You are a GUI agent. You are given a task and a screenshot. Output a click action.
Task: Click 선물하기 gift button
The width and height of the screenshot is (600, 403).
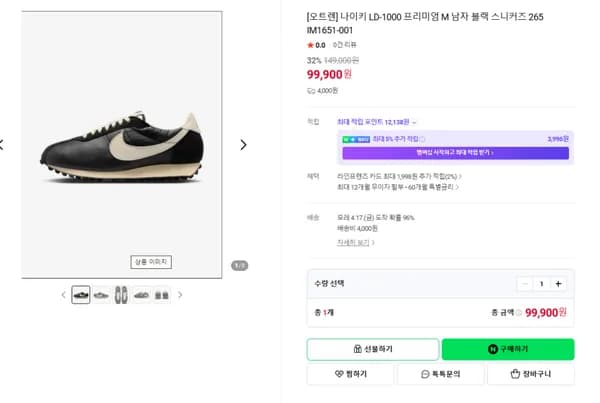coord(372,349)
